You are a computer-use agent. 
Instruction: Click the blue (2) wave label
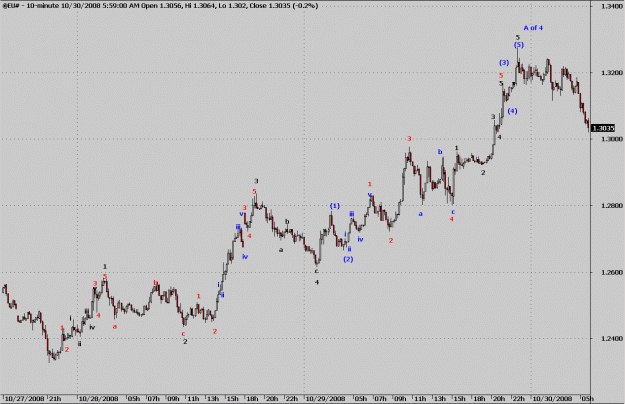[x=348, y=259]
